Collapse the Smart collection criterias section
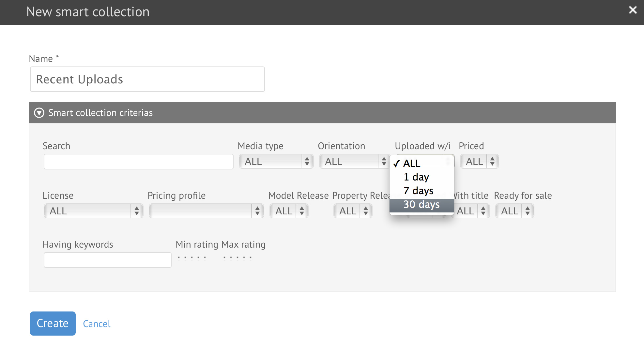 click(x=39, y=113)
